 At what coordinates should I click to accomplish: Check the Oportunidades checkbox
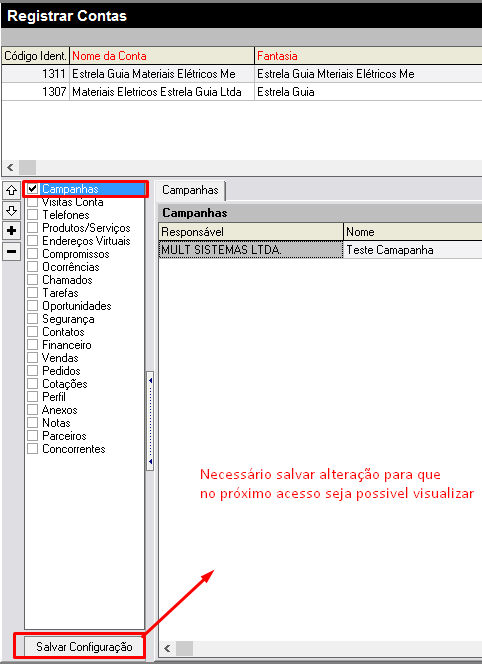33,306
